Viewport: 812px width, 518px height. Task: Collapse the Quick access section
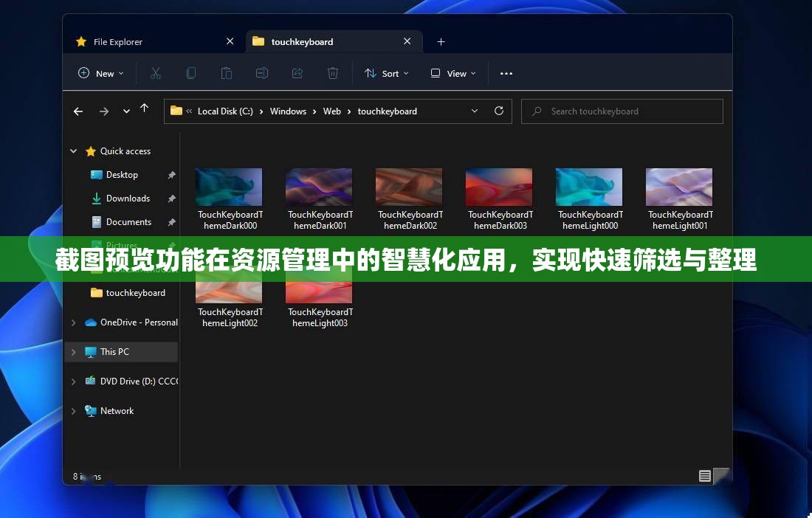pos(73,151)
